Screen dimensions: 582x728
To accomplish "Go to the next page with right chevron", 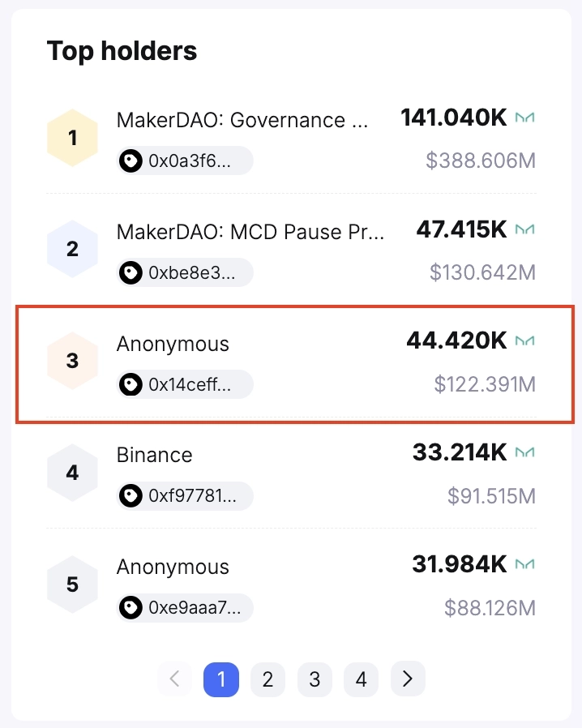I will coord(408,679).
